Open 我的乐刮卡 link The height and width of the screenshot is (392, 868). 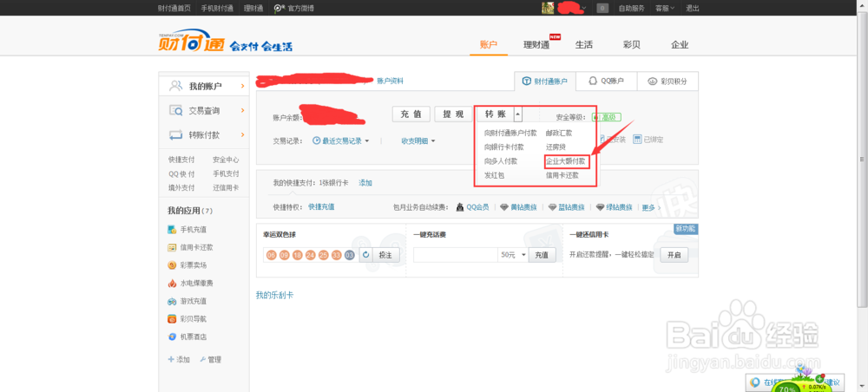tap(274, 295)
